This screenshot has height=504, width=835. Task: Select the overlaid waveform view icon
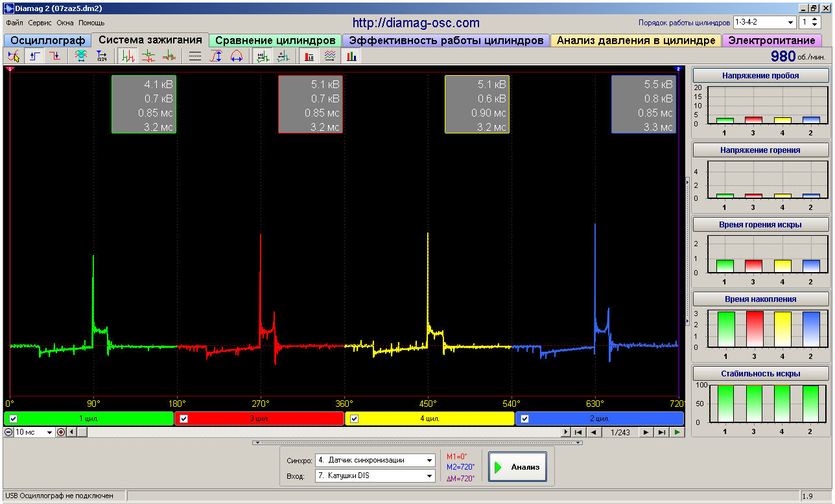(x=169, y=56)
